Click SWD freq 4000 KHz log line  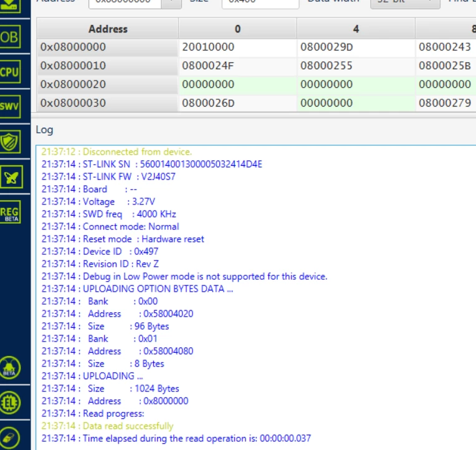108,214
